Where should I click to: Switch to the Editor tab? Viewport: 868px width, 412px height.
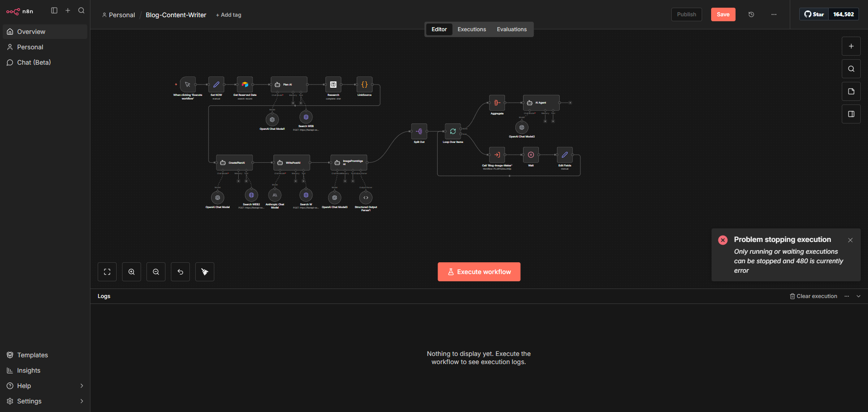click(x=439, y=29)
